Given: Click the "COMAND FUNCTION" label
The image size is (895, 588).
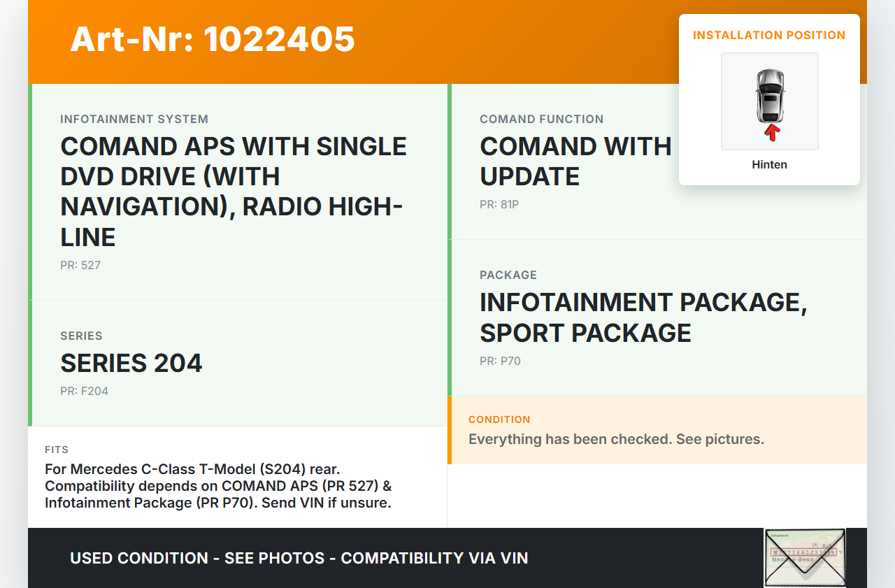Looking at the screenshot, I should click(x=542, y=119).
